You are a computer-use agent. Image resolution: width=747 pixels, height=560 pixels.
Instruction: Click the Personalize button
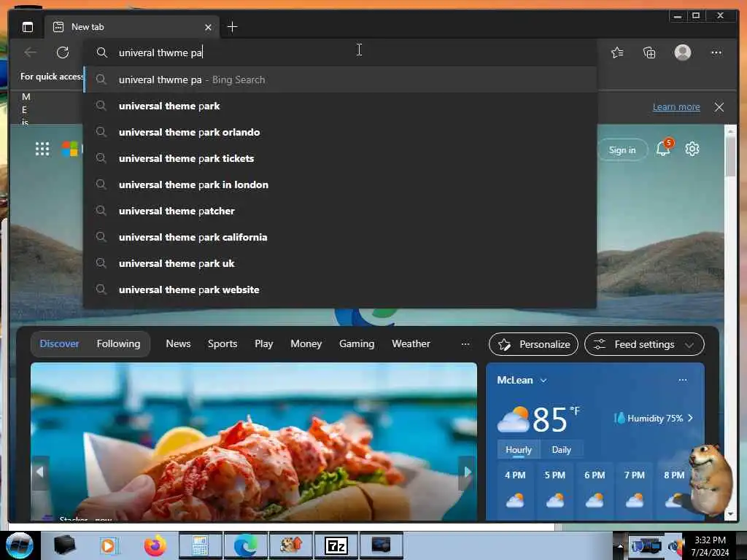click(x=533, y=344)
